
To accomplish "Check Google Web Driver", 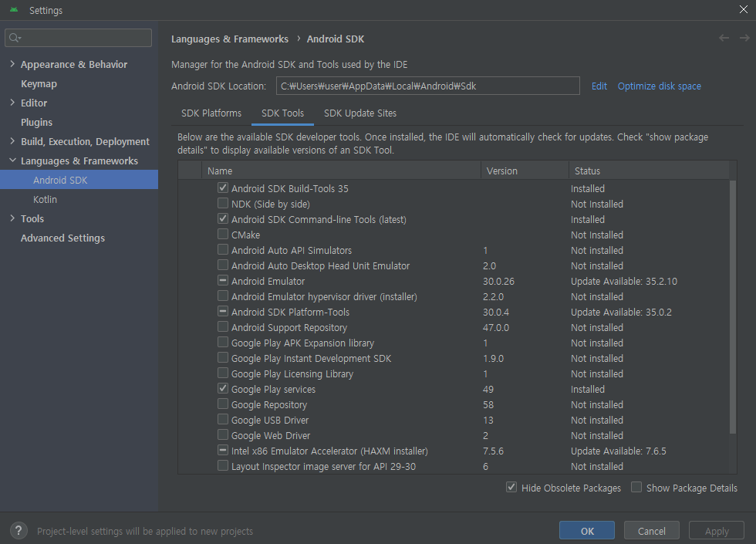I will (223, 434).
